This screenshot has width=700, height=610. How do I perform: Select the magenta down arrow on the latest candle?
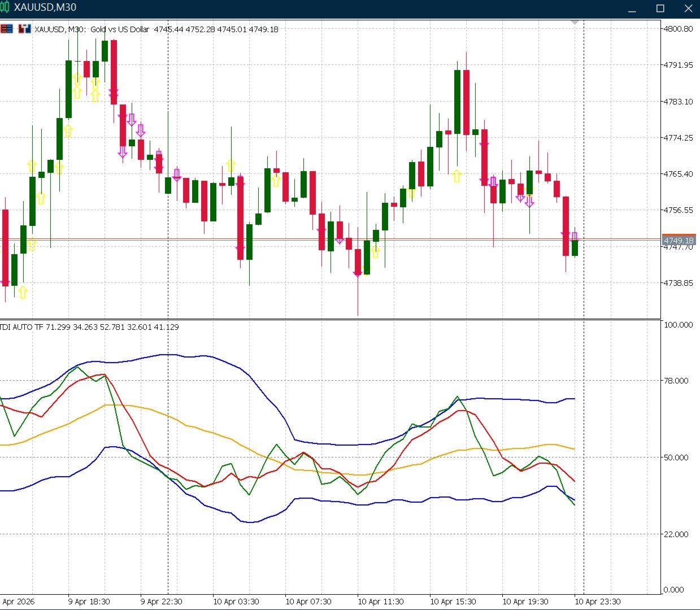(574, 237)
